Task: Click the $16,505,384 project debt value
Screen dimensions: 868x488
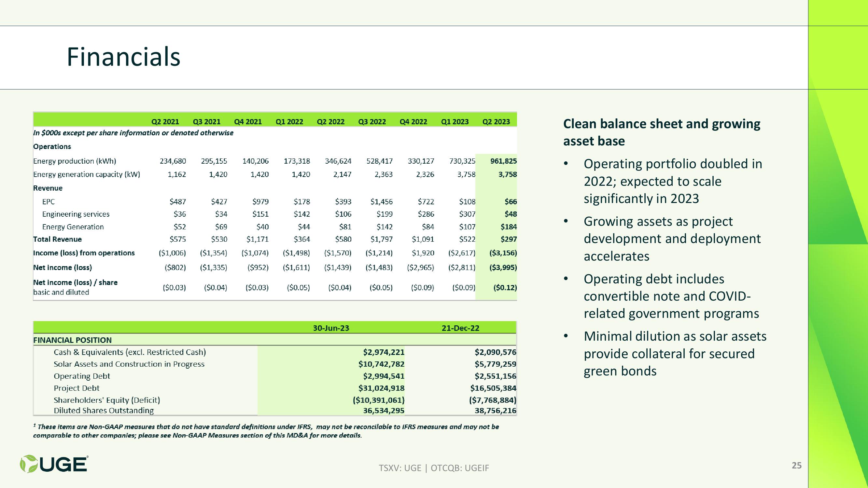Action: 493,388
